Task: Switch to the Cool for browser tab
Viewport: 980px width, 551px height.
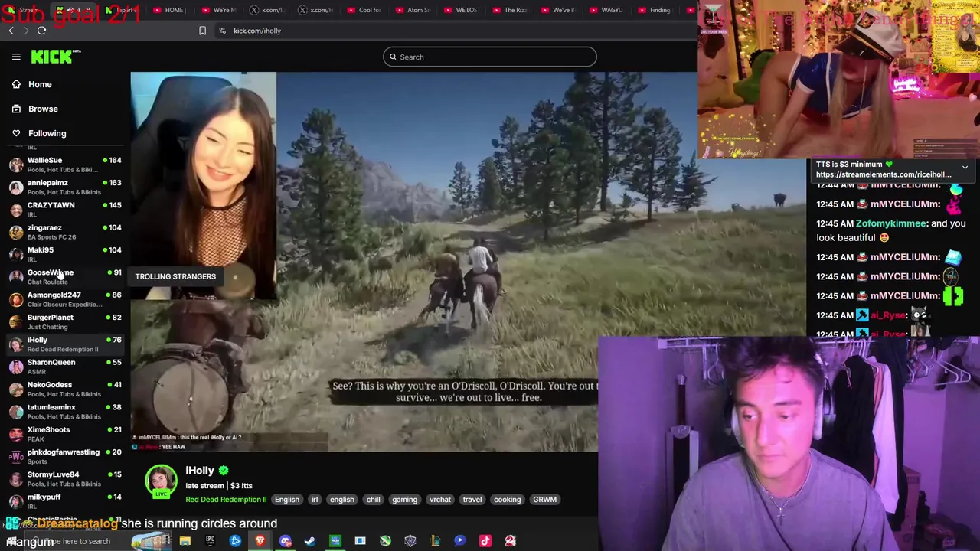Action: coord(365,10)
